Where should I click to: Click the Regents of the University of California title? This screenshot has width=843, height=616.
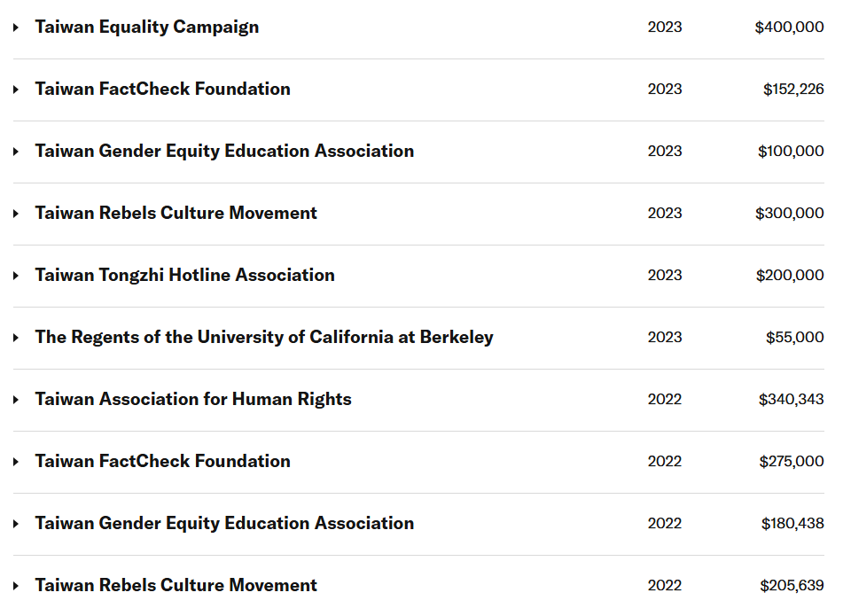(264, 337)
